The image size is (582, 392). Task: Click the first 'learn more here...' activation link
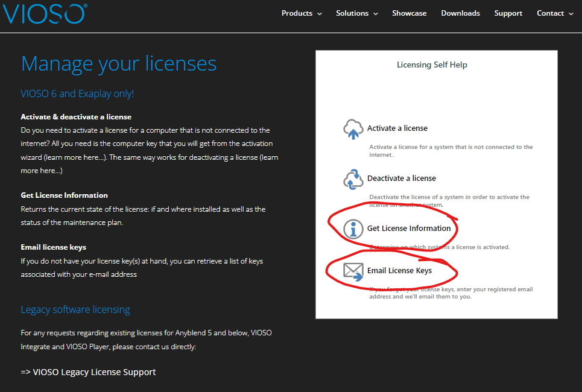(74, 157)
